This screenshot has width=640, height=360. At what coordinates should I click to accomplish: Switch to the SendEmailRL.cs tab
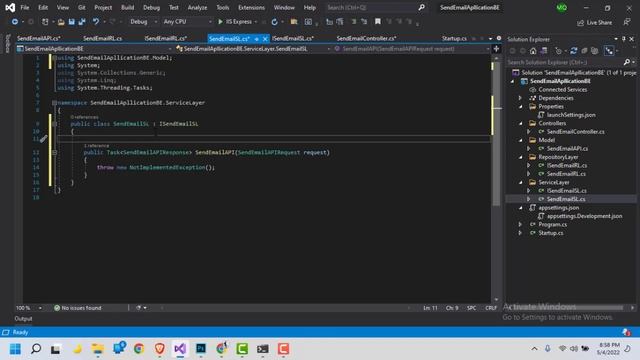102,38
